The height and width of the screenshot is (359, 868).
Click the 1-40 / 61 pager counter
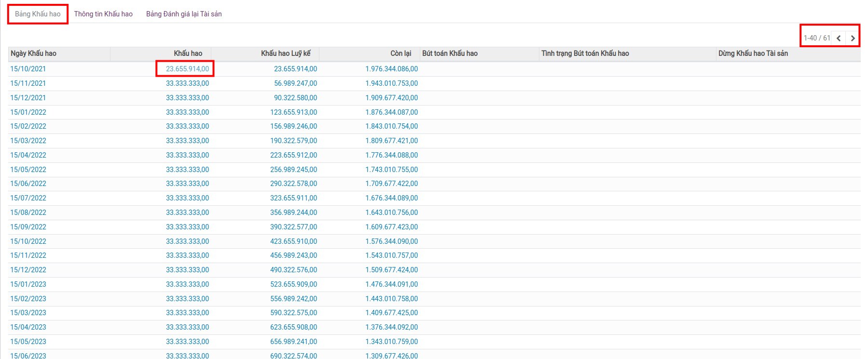[816, 38]
